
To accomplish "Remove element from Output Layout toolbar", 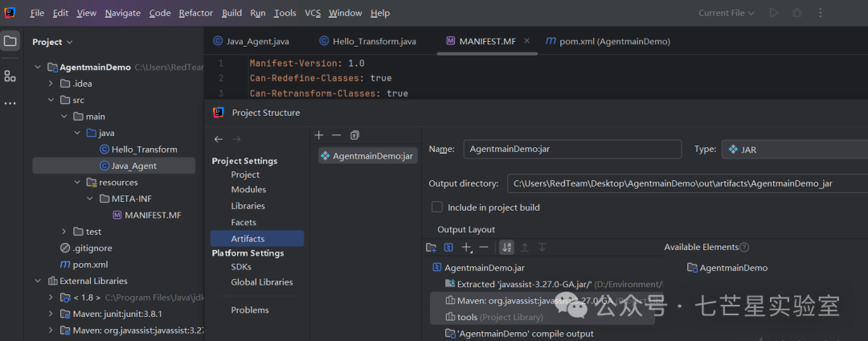I will (x=484, y=248).
